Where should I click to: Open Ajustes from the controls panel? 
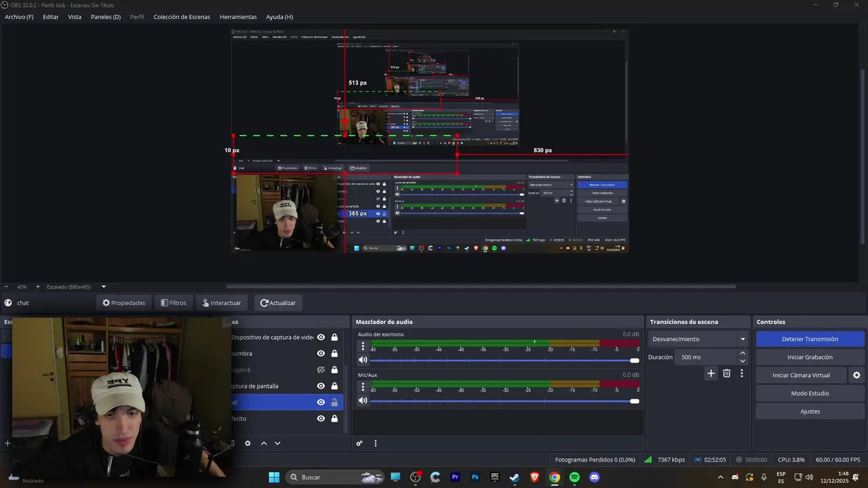tap(810, 411)
